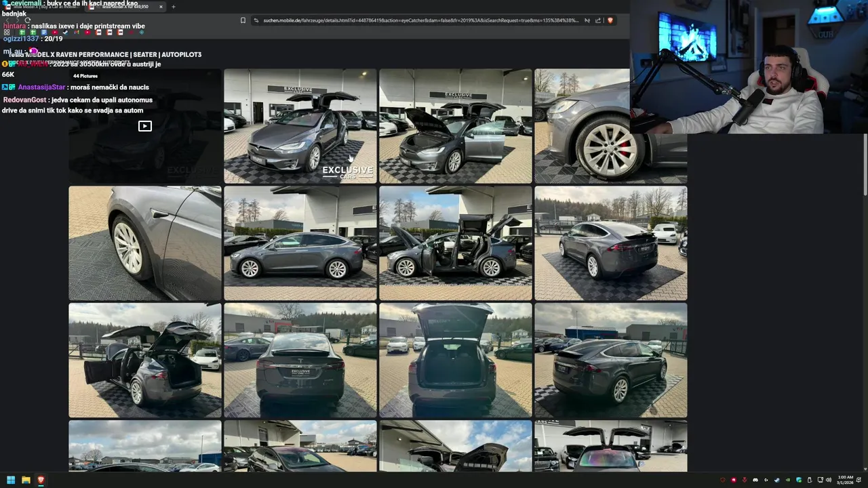The width and height of the screenshot is (868, 488).
Task: Open rear three-quarter photo near bare trees
Action: (610, 243)
